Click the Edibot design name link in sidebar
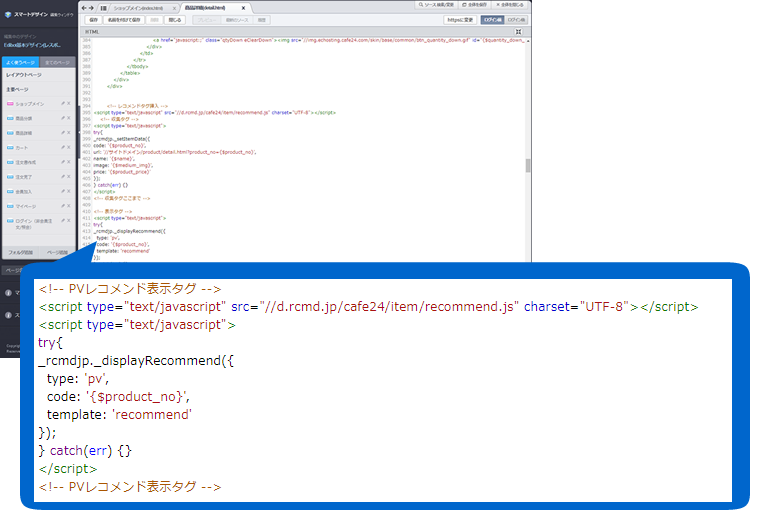Viewport: 760px width, 512px height. 32,45
